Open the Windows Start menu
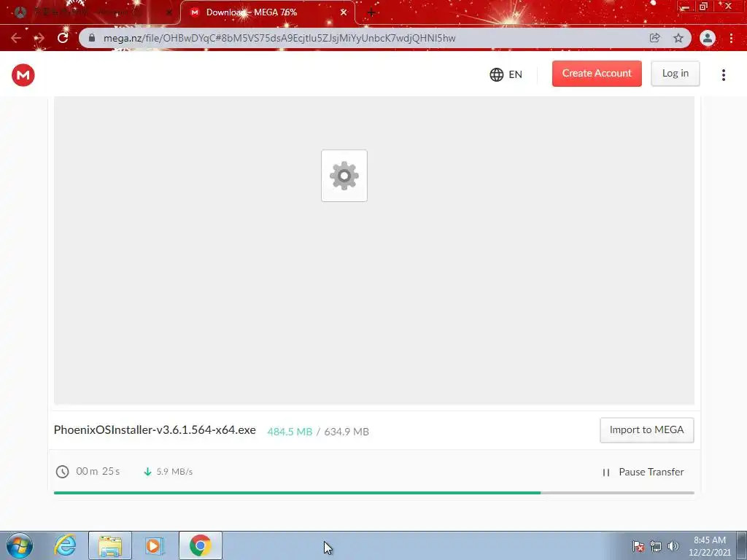The width and height of the screenshot is (747, 560). [20, 545]
